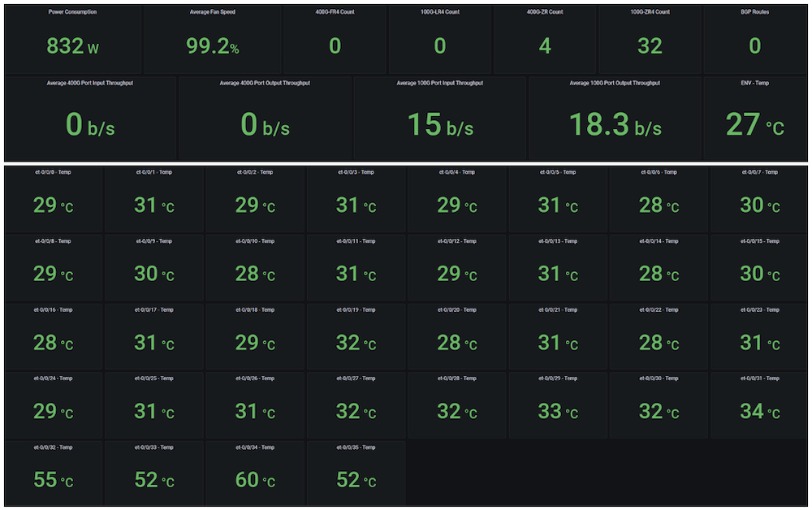Viewport: 812px width, 510px height.
Task: Select the et-0/0/12 - Temp panel title
Action: pos(457,241)
